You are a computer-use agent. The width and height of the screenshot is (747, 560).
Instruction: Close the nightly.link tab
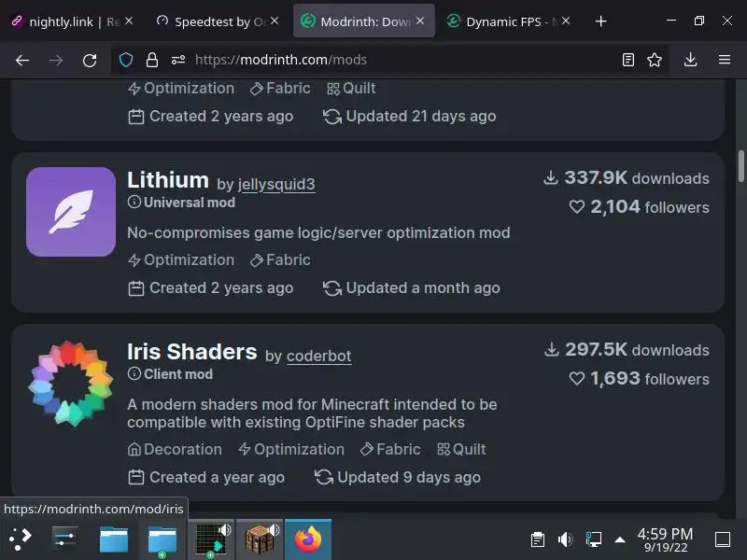click(x=129, y=21)
